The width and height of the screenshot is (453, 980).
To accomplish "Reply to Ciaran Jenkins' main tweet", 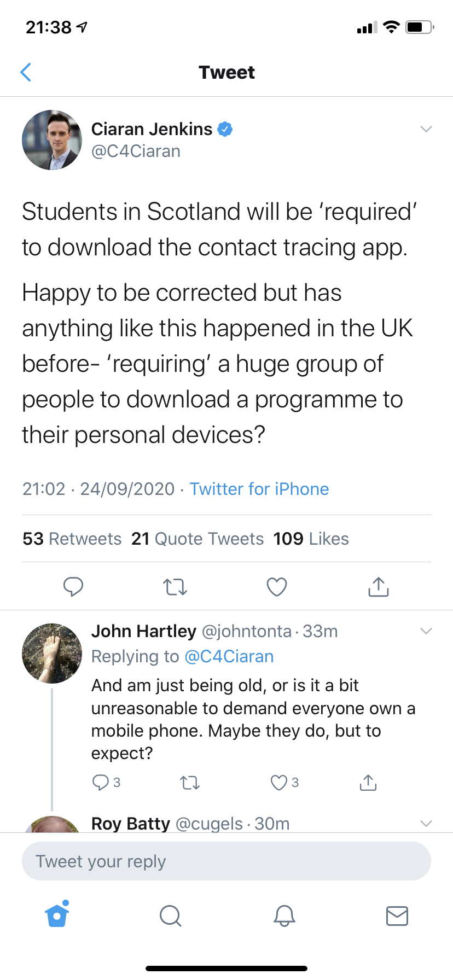I will point(73,586).
